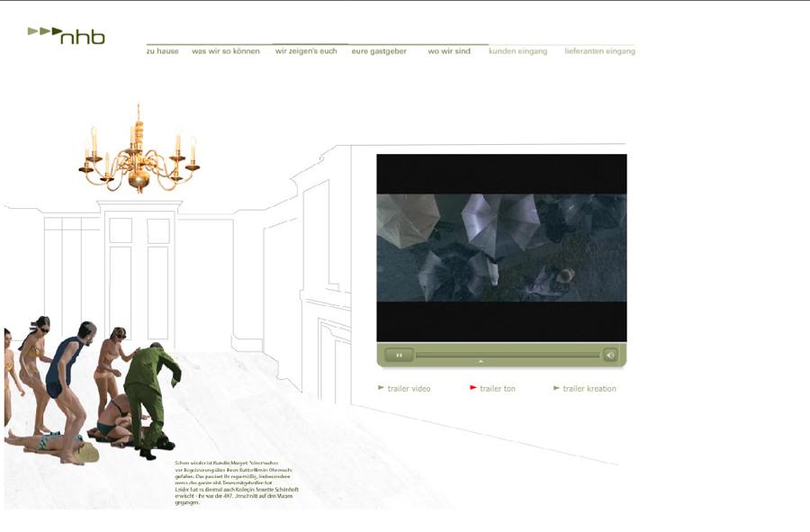Select wir zeigen's euch menu item
Screen dimensions: 810x532
(306, 51)
